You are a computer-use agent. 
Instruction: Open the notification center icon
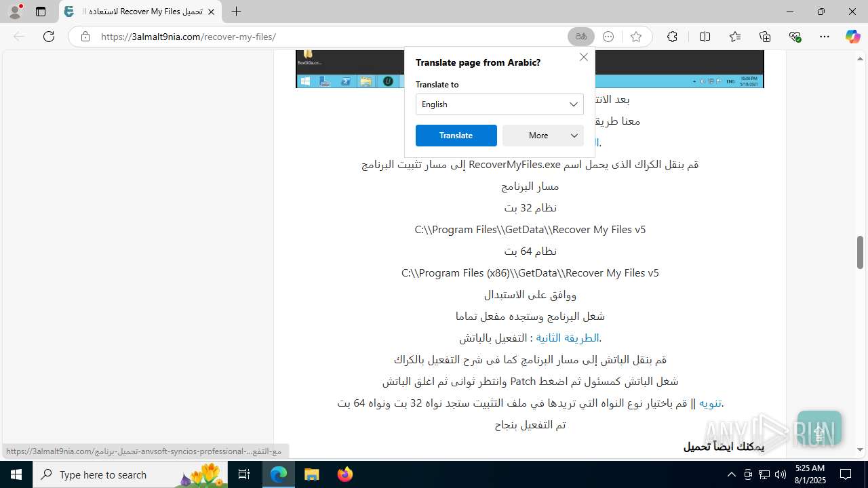point(846,474)
